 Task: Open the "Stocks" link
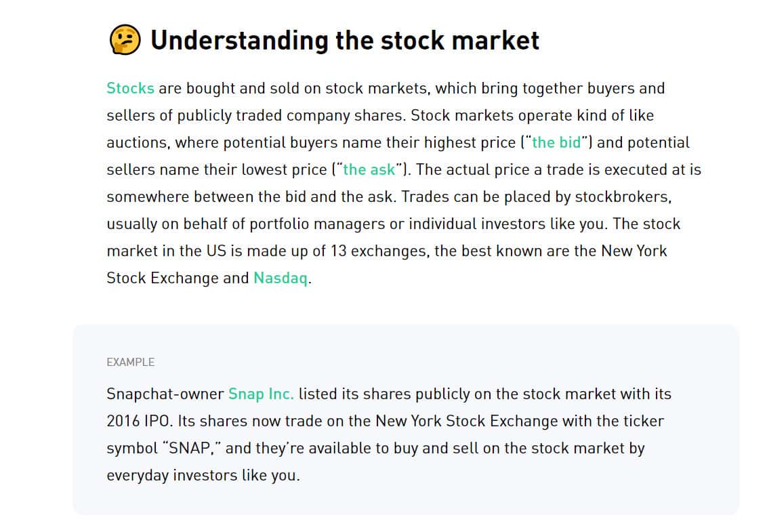(x=130, y=88)
